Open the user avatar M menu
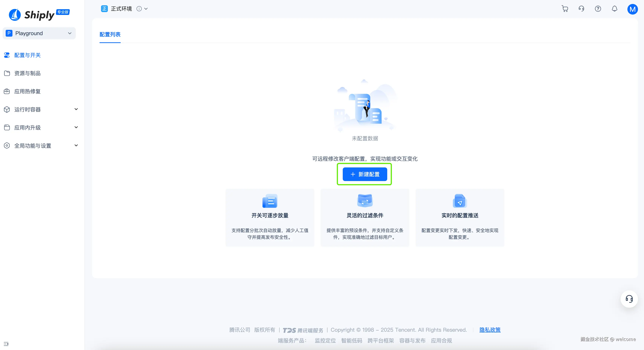This screenshot has height=350, width=644. [632, 9]
